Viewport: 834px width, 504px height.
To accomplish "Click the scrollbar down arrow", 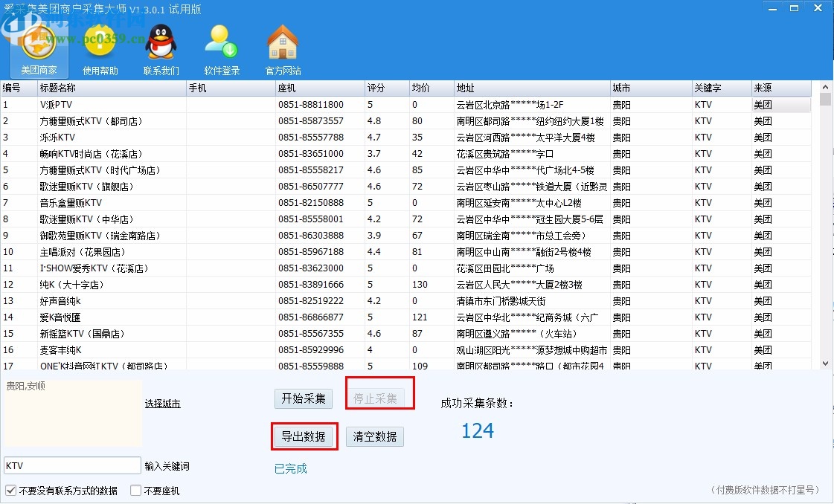I will tap(826, 364).
